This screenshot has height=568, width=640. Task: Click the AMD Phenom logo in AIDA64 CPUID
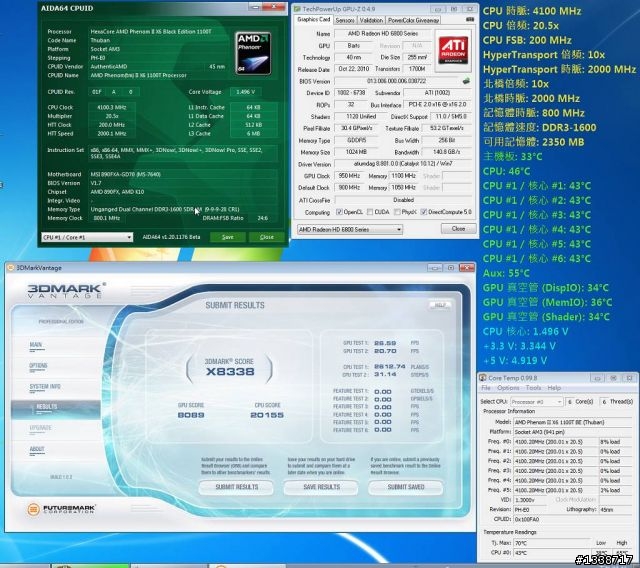[253, 53]
